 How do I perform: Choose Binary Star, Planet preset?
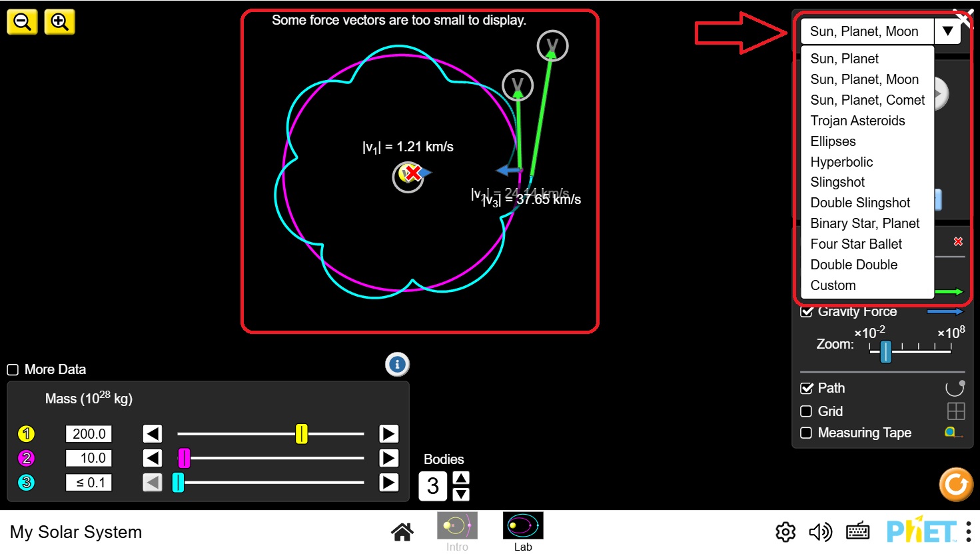(x=865, y=223)
